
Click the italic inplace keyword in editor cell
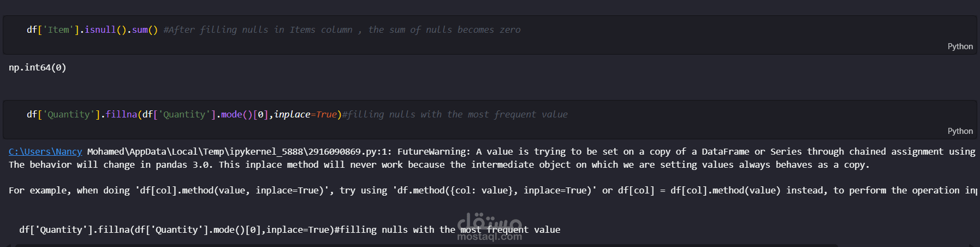292,115
